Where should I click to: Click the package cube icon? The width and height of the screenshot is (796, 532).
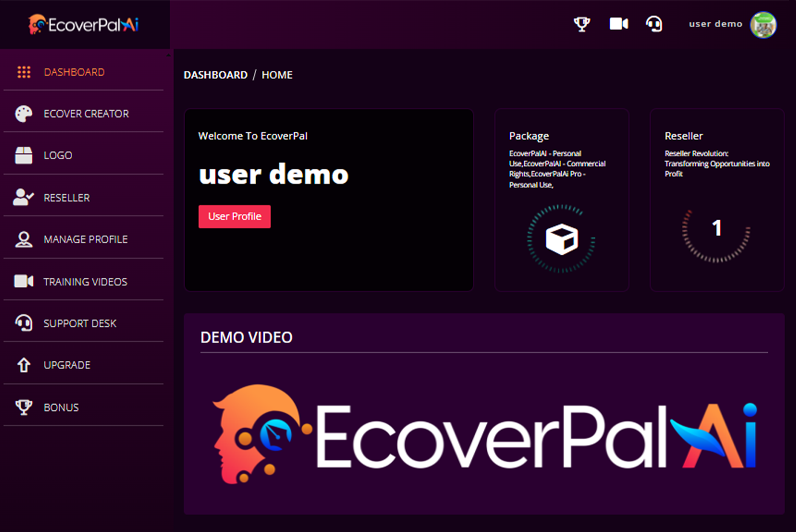[561, 239]
